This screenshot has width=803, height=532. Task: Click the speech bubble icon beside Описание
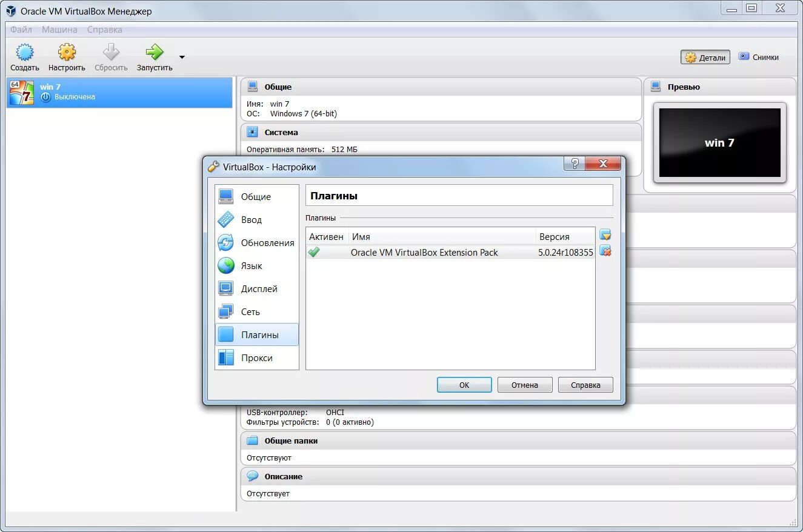(253, 476)
